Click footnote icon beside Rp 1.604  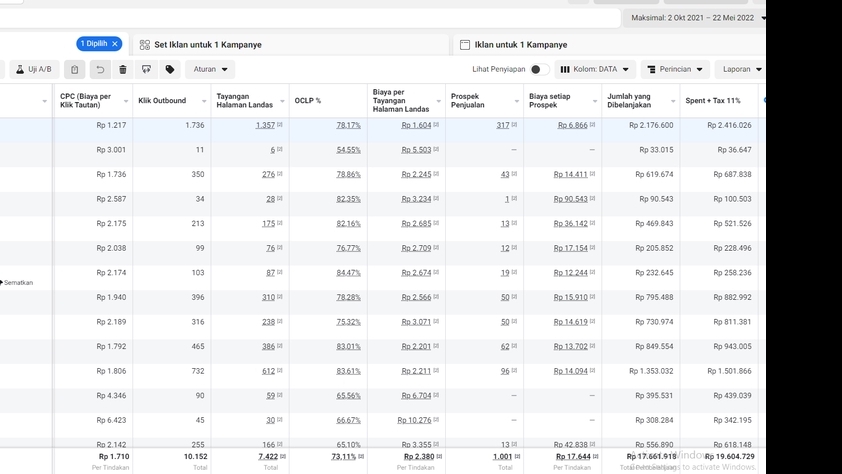point(436,125)
